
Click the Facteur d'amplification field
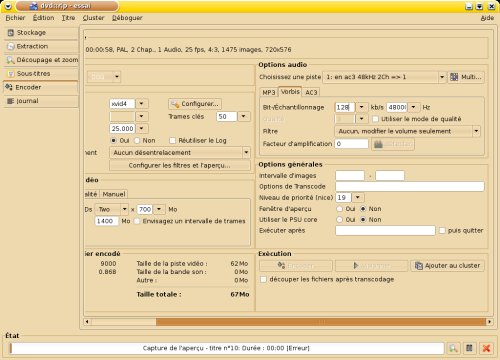point(352,144)
